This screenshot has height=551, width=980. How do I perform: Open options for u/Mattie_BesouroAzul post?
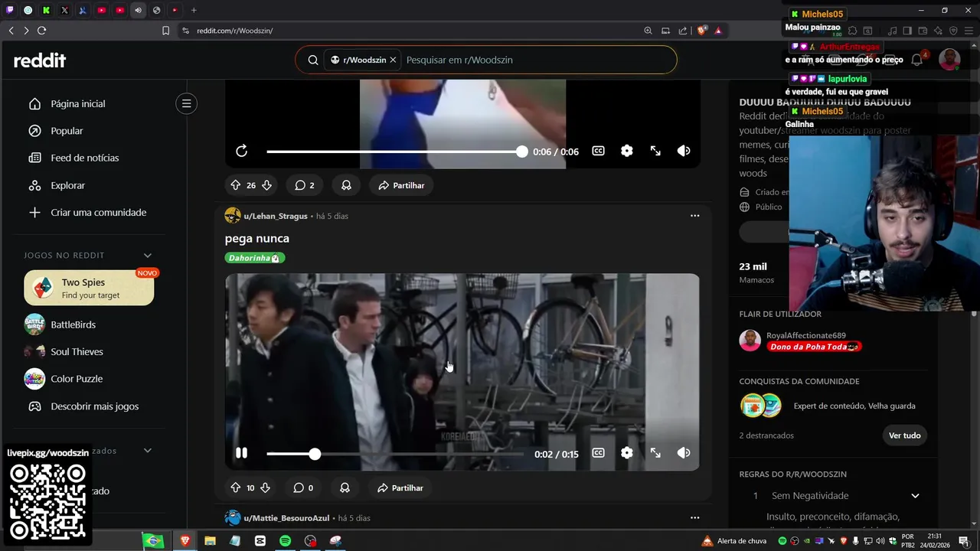[694, 518]
